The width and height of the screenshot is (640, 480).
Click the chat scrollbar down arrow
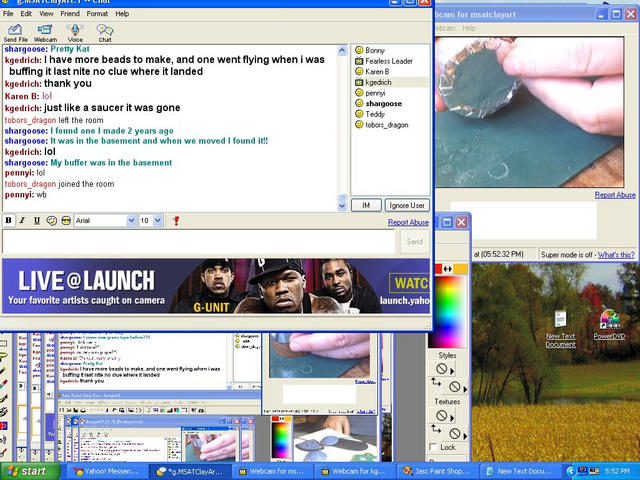[342, 206]
